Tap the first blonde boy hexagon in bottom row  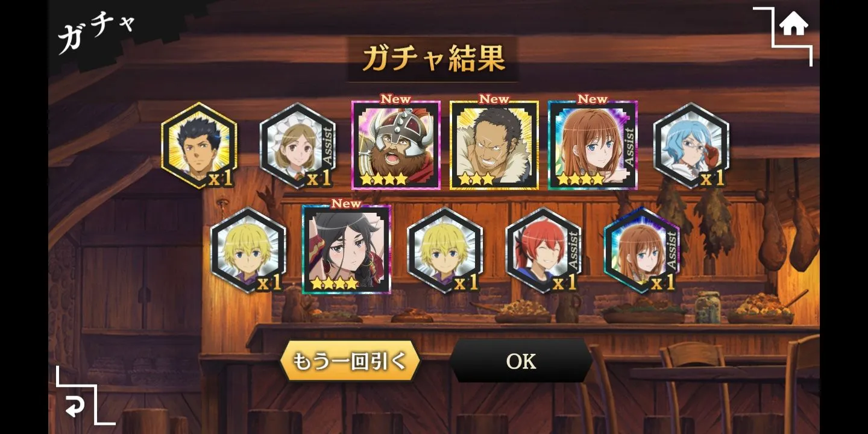(248, 250)
